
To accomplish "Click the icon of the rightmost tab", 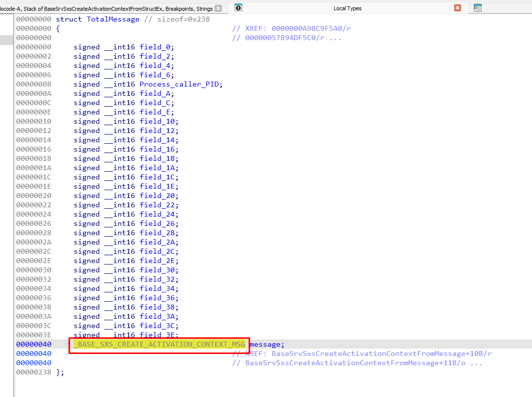I will (478, 8).
